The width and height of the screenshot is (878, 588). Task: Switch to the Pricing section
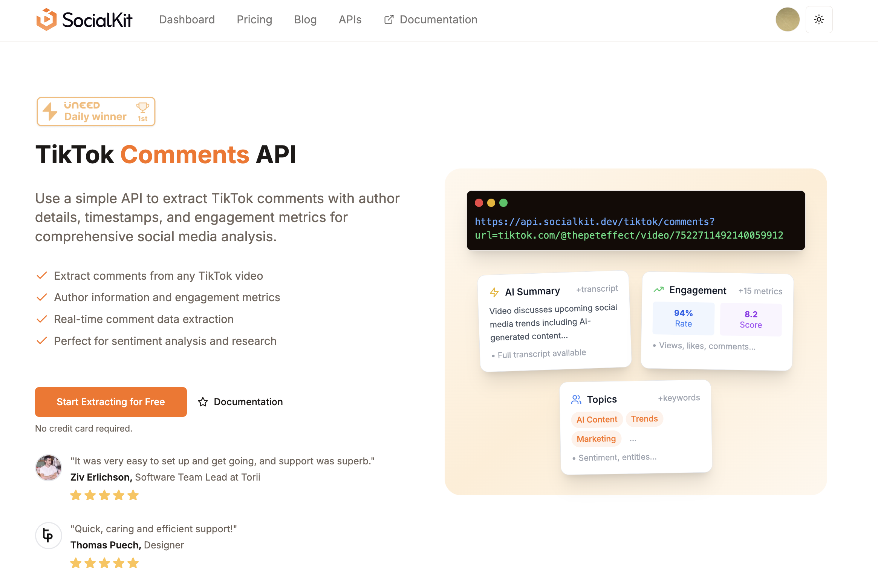pyautogui.click(x=254, y=19)
